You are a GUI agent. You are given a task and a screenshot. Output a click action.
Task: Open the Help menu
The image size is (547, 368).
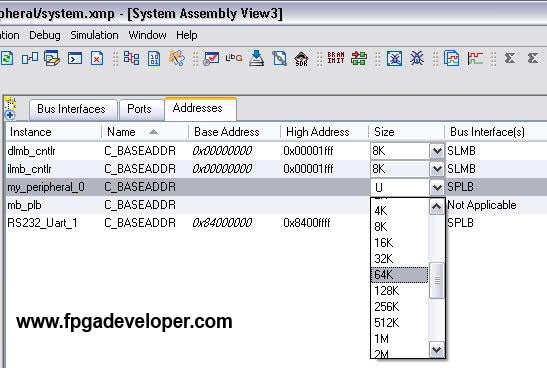pos(187,35)
